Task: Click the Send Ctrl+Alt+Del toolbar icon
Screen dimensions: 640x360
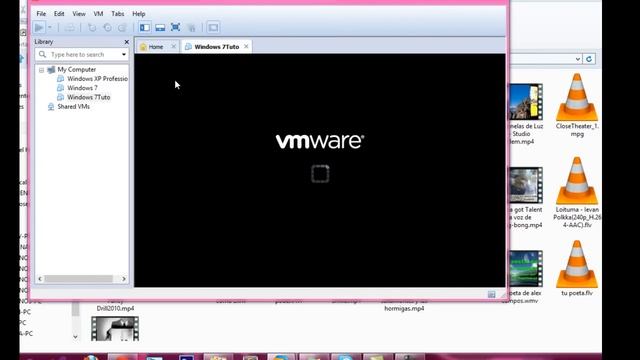Action: 70,27
